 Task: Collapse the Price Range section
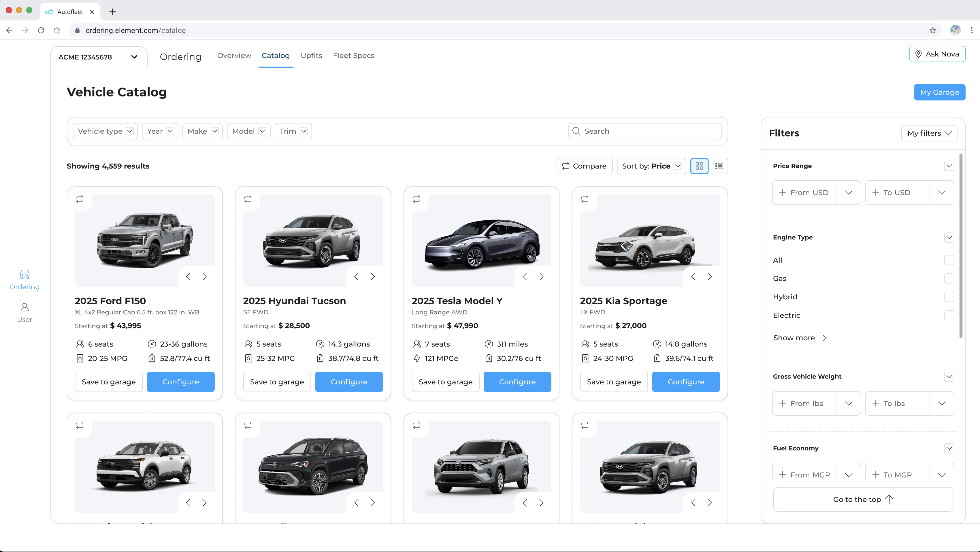[x=949, y=166]
